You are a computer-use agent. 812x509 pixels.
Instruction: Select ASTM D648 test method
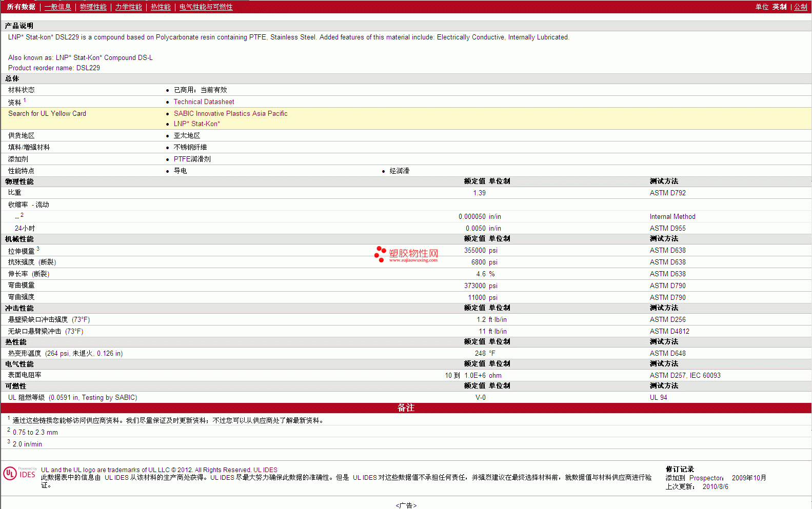667,354
